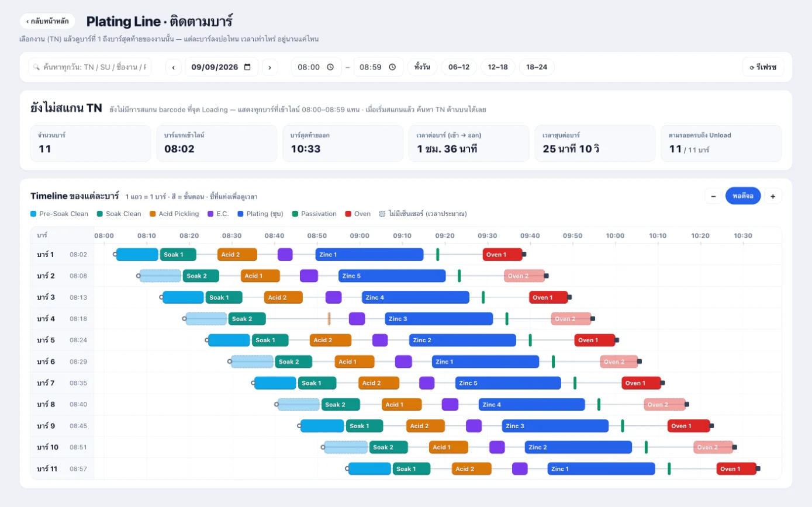Screen dimensions: 812x507
Task: Select Zinc 3 block in บาร์ 4 row
Action: point(438,319)
